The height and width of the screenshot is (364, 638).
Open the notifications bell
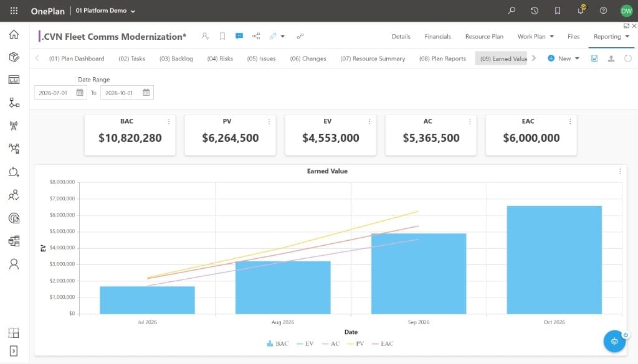point(581,10)
